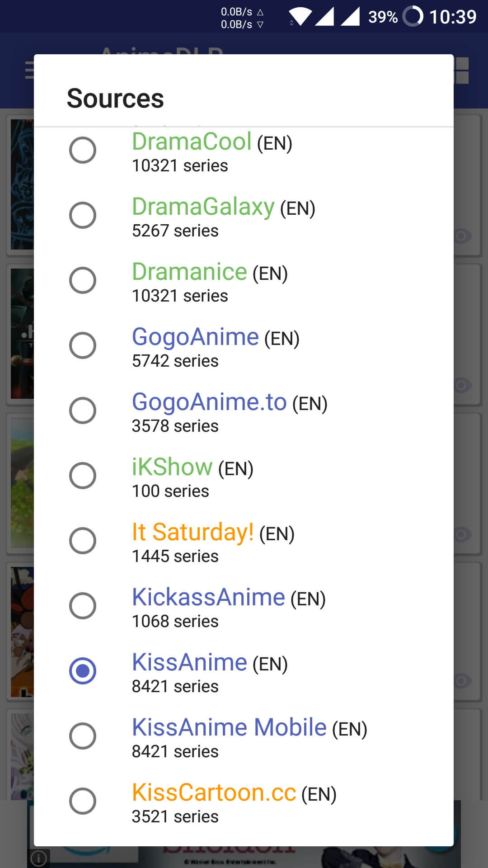Choose Dramanice as source
This screenshot has height=868, width=488.
pos(82,280)
